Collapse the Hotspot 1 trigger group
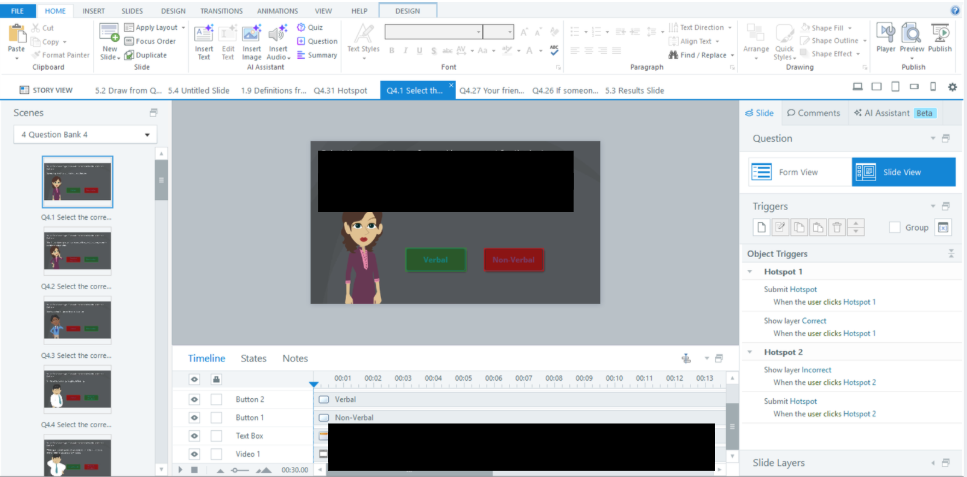 tap(750, 272)
